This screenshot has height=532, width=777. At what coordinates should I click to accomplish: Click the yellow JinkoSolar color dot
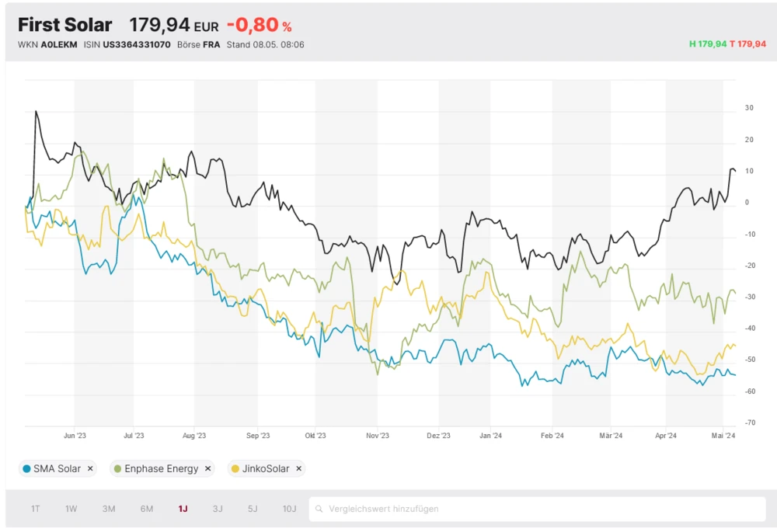point(235,469)
